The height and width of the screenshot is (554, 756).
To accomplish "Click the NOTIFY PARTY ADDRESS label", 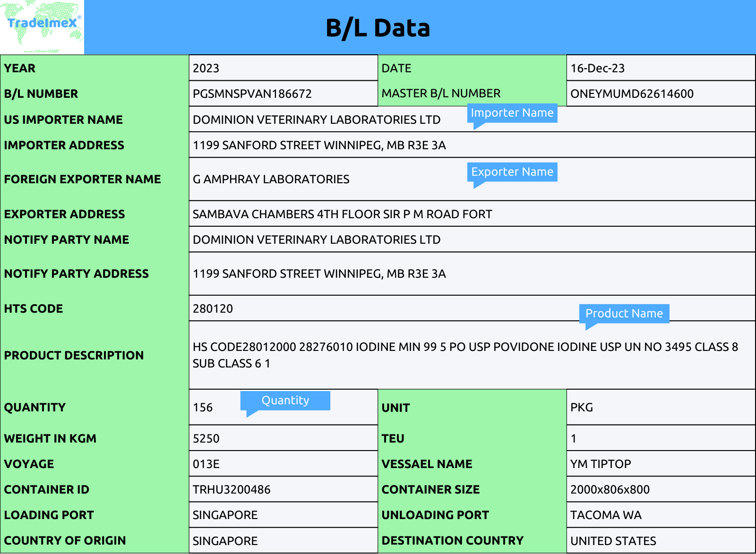I will (77, 274).
